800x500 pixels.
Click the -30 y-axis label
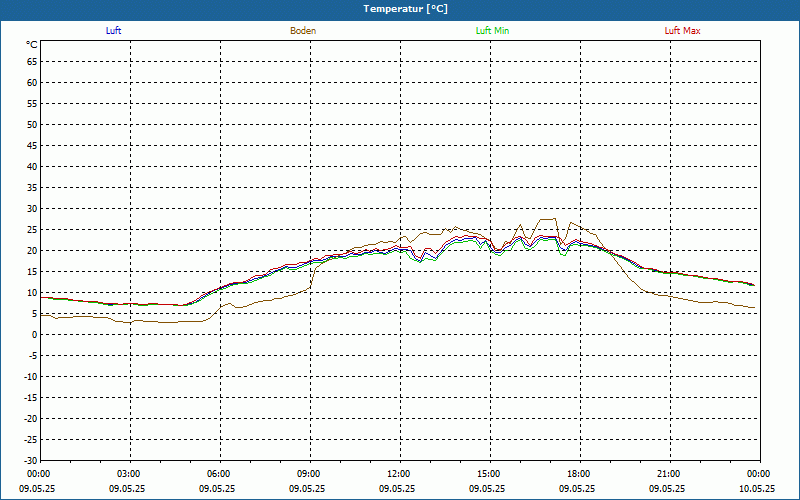(x=31, y=460)
